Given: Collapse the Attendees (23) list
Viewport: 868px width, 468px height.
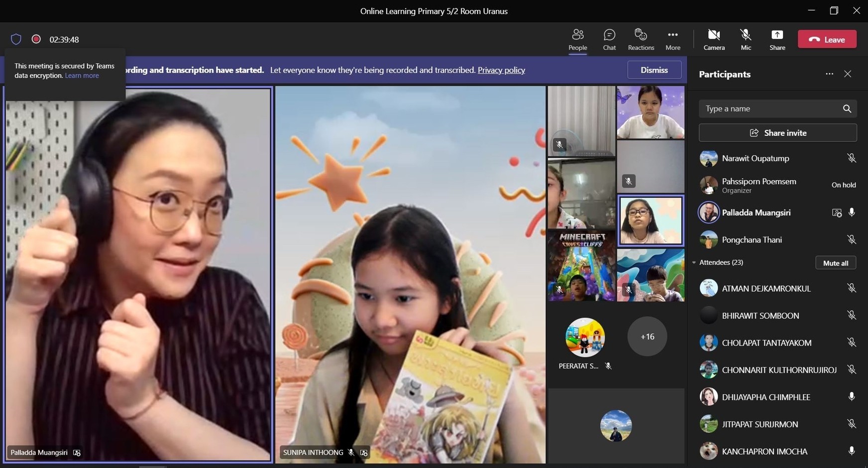Looking at the screenshot, I should coord(694,262).
